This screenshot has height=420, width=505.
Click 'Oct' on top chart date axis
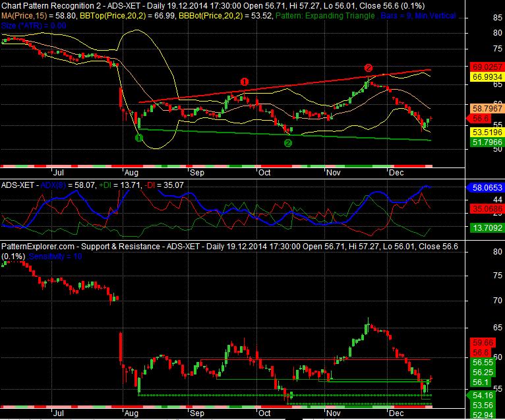(264, 173)
